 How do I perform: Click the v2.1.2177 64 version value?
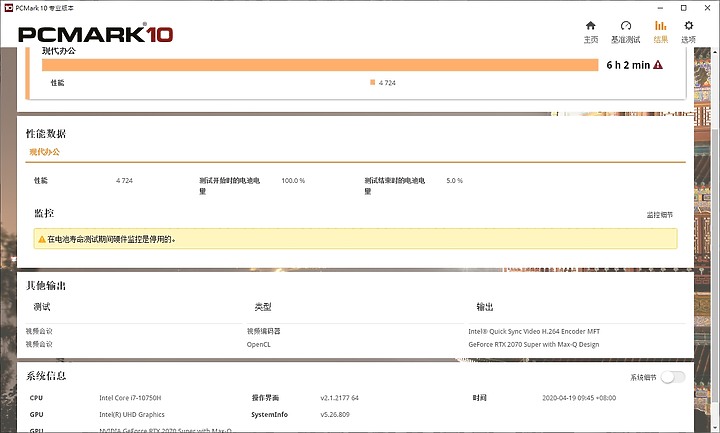339,398
